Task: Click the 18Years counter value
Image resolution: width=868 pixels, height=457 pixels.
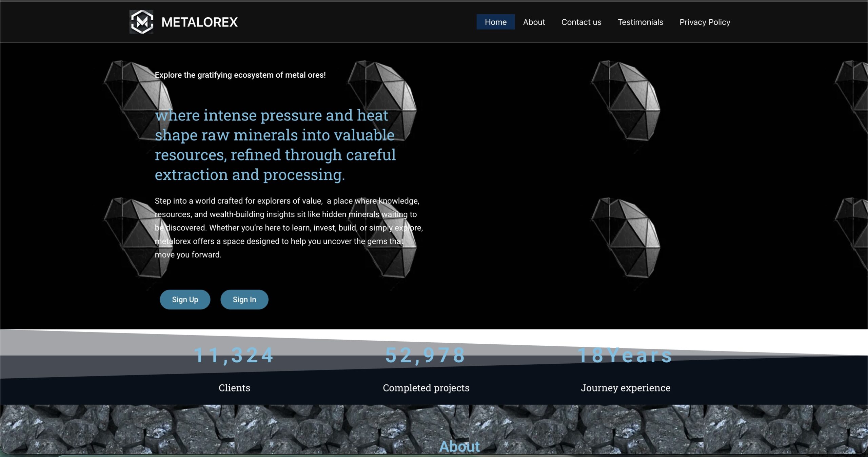Action: pyautogui.click(x=625, y=355)
